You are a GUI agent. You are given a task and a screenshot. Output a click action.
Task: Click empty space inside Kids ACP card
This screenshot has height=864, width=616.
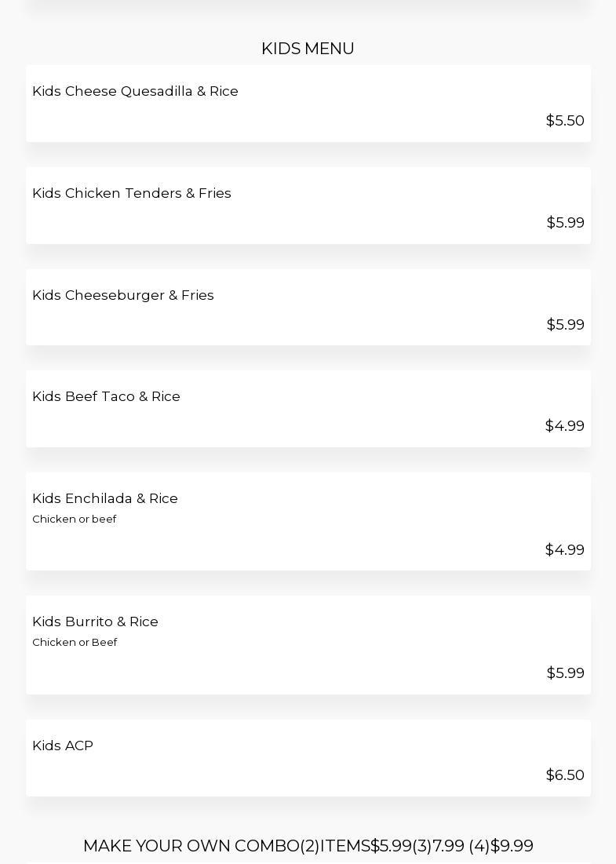click(x=314, y=761)
